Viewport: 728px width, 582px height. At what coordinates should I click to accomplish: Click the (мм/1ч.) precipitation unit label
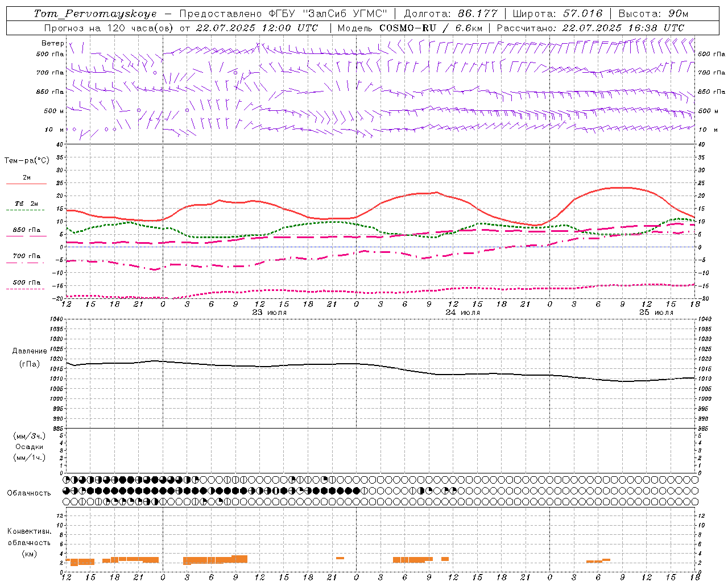pyautogui.click(x=30, y=457)
